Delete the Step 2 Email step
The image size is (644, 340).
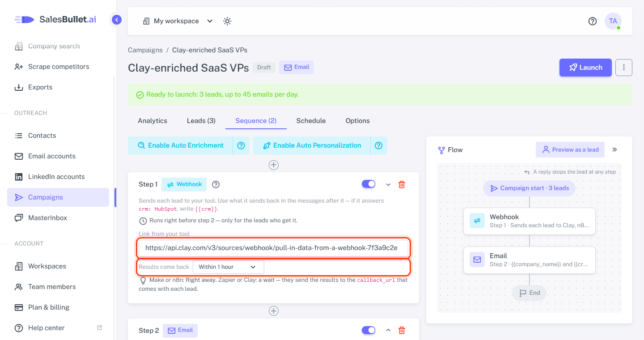[402, 330]
